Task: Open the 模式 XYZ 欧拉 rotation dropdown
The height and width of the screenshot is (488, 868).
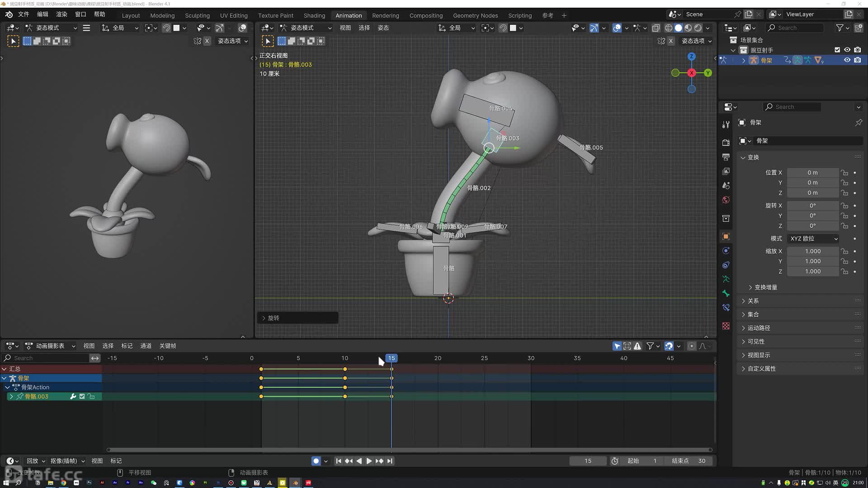Action: pos(813,239)
